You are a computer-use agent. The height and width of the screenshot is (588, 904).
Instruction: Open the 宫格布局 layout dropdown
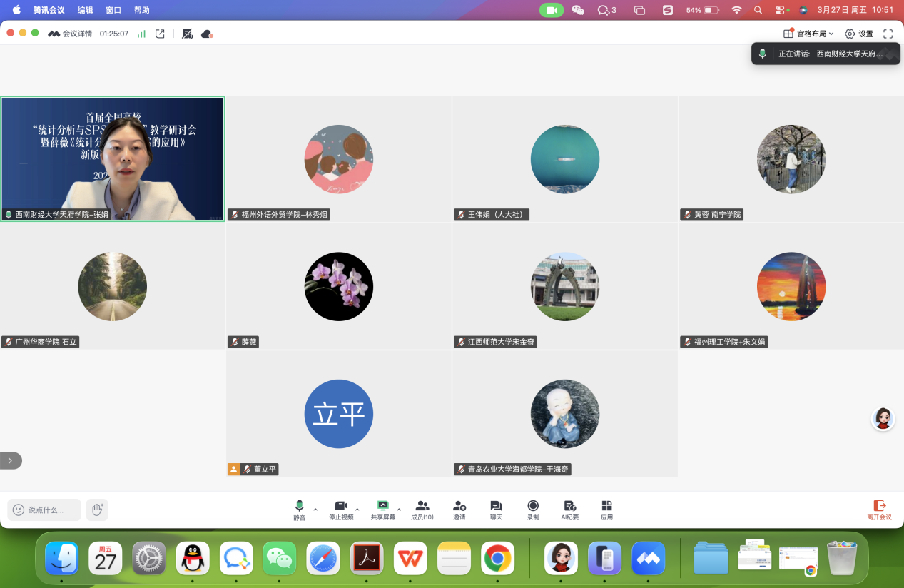click(808, 34)
